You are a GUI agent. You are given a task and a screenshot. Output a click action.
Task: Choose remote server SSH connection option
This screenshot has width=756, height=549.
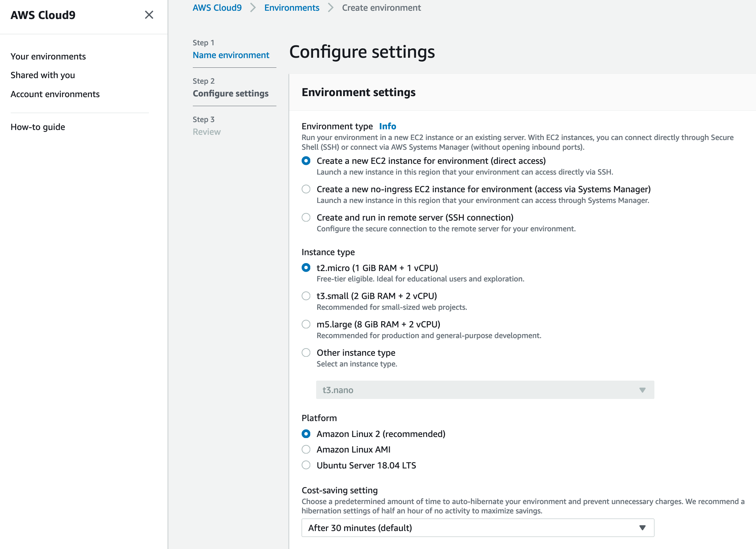(x=306, y=217)
